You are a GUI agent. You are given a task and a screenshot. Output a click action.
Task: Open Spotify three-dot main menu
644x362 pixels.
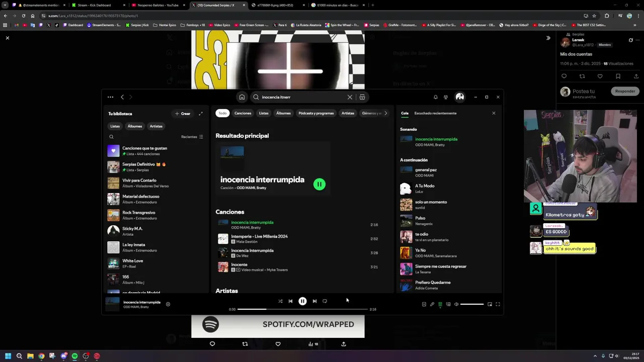[110, 97]
